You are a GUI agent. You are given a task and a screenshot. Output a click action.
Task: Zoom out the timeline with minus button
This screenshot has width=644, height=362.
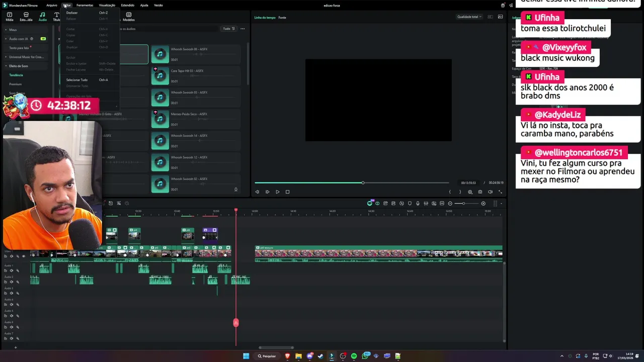(450, 203)
